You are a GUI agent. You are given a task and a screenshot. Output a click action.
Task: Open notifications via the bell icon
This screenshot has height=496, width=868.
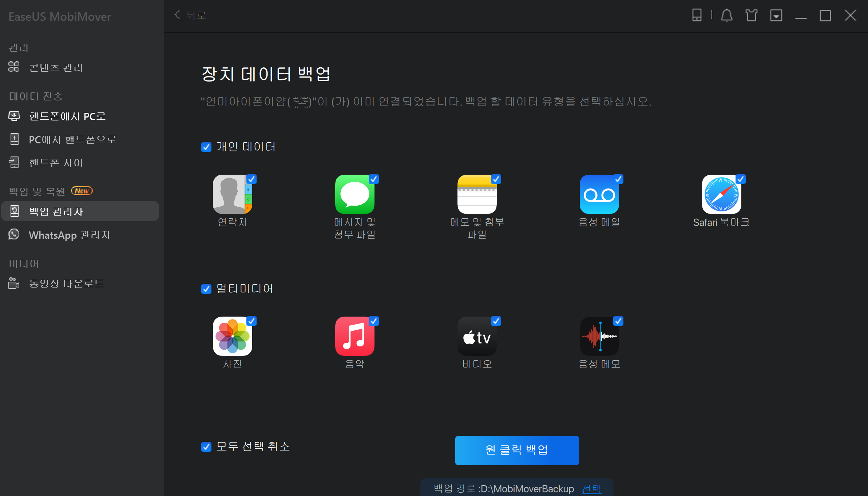tap(726, 15)
